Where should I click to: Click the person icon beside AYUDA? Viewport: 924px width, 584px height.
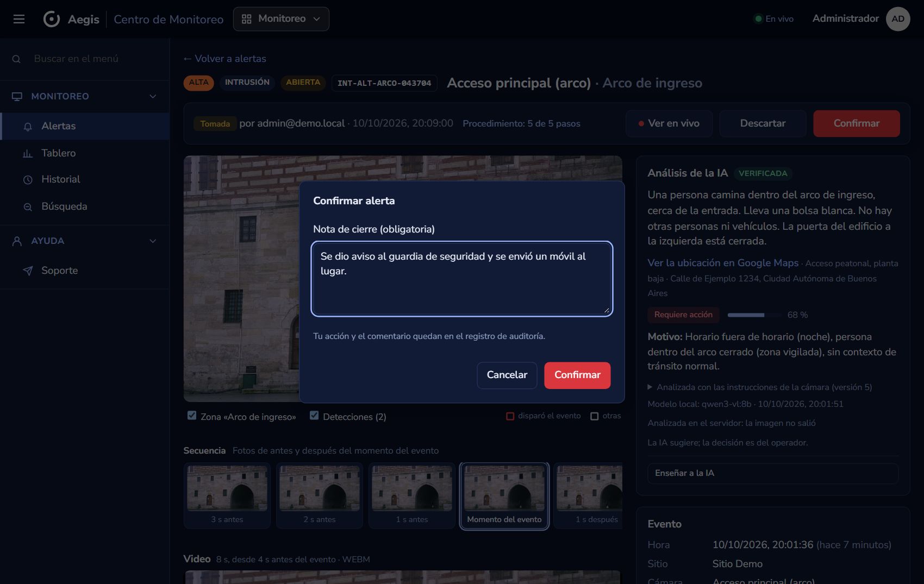17,241
